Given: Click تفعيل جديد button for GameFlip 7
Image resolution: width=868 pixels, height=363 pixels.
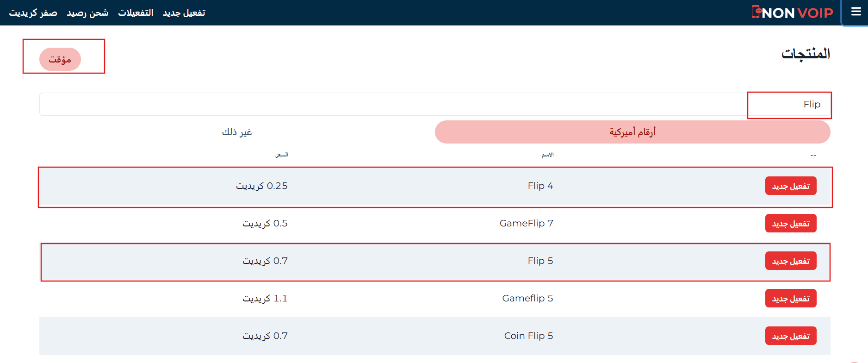Looking at the screenshot, I should click(791, 223).
